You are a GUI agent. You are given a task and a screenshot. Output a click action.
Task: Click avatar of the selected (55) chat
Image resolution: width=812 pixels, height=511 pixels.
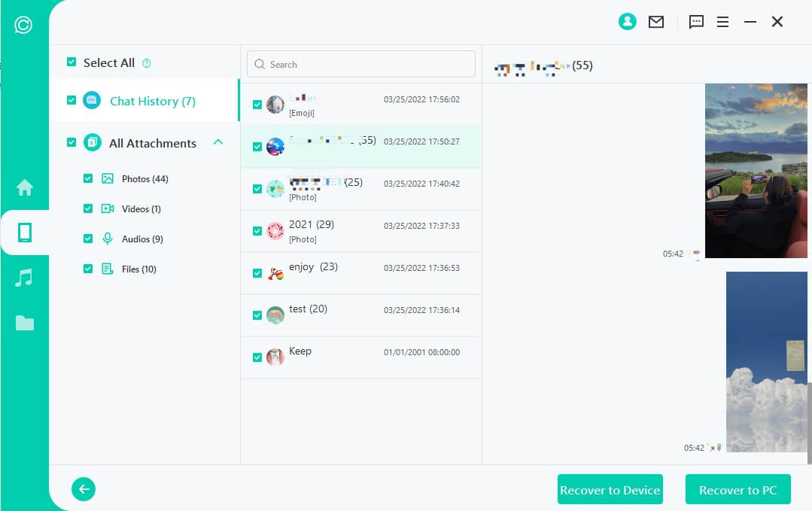(x=275, y=147)
